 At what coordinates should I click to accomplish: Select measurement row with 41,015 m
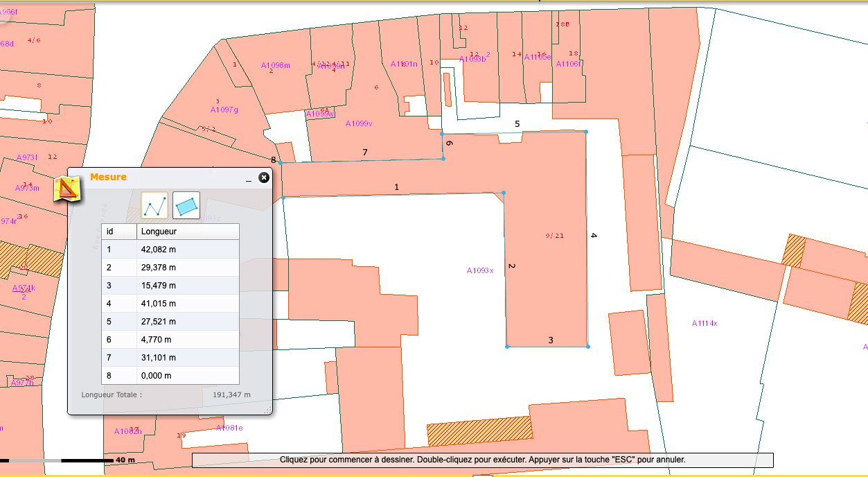pos(170,304)
